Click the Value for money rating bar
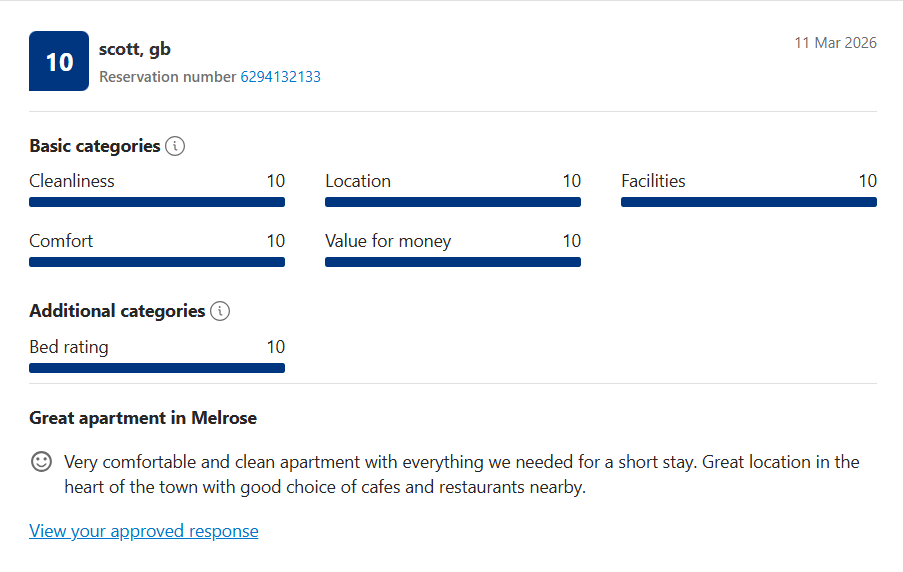 coord(453,262)
